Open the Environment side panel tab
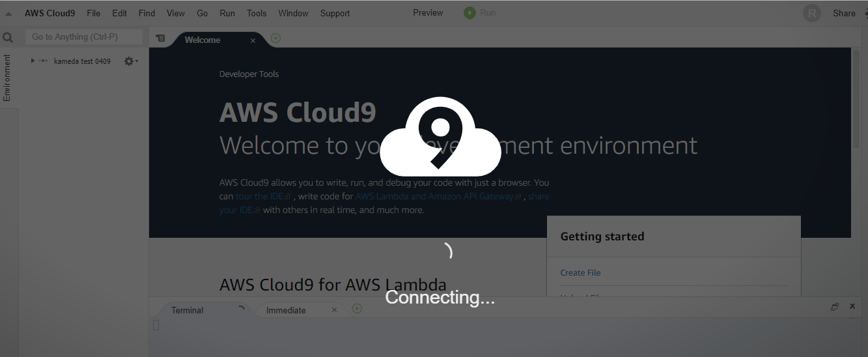The height and width of the screenshot is (357, 868). [7, 78]
